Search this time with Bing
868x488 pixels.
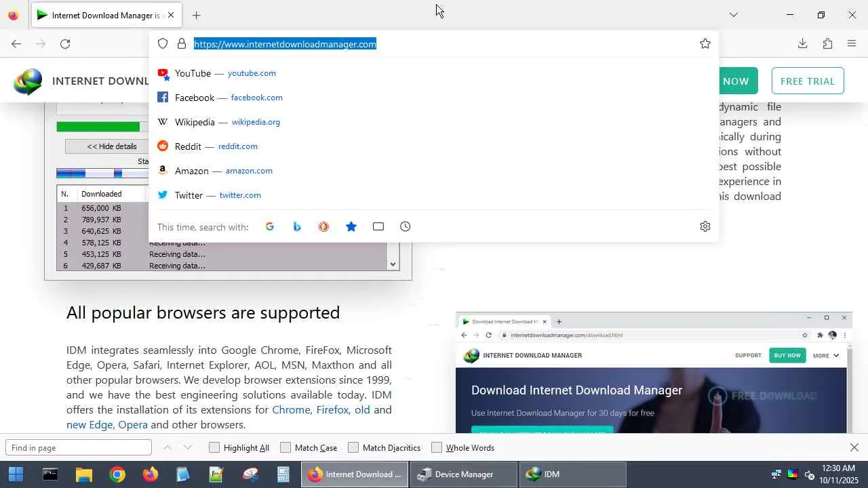pyautogui.click(x=297, y=226)
